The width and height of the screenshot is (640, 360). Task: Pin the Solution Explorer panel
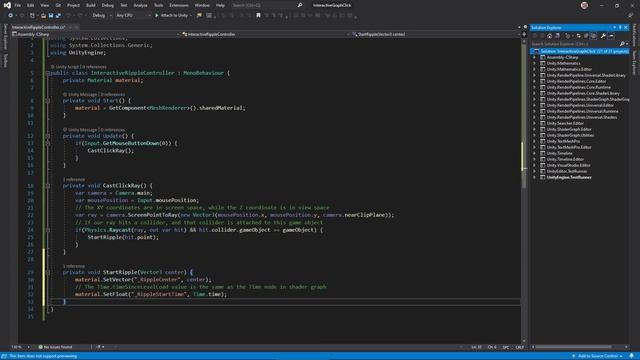tap(620, 27)
